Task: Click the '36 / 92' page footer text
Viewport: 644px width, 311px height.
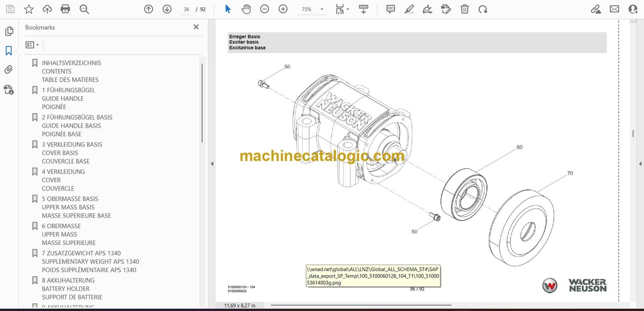Action: click(417, 289)
